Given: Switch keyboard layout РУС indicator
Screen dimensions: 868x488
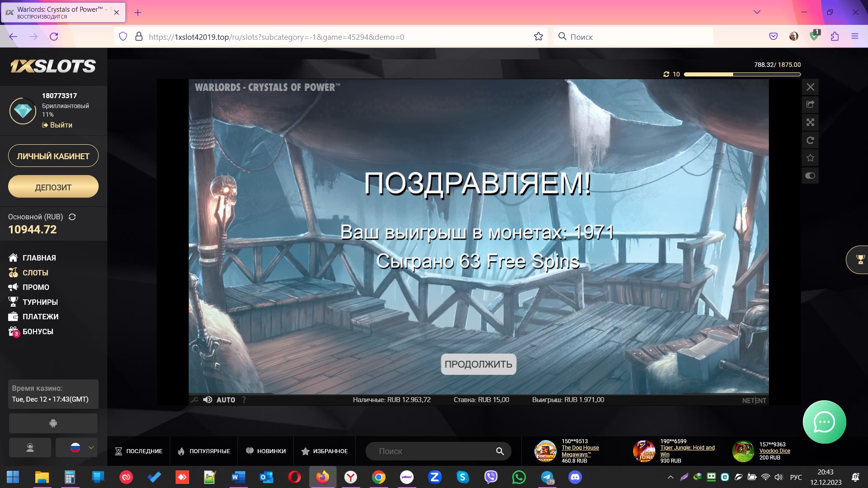Looking at the screenshot, I should pyautogui.click(x=796, y=477).
